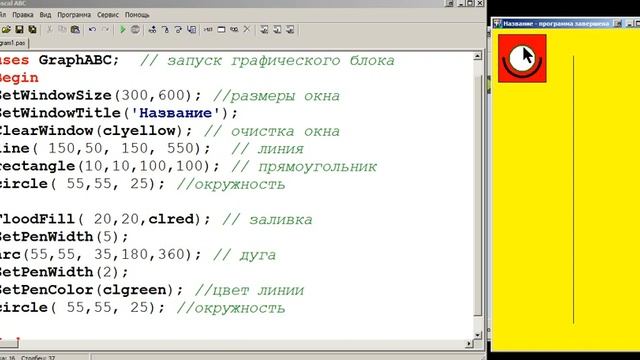Image resolution: width=640 pixels, height=360 pixels.
Task: Click the 'SetPenWidth(5)' code line
Action: tap(64, 237)
